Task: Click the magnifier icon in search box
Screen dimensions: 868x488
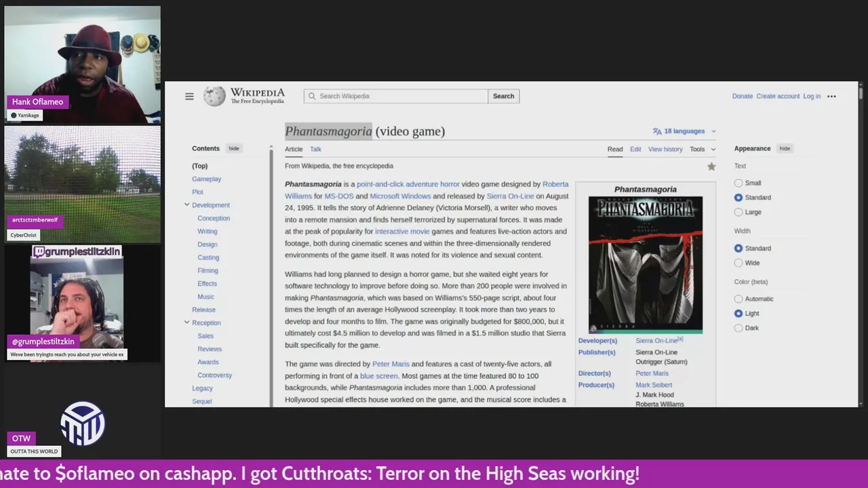Action: coord(312,96)
